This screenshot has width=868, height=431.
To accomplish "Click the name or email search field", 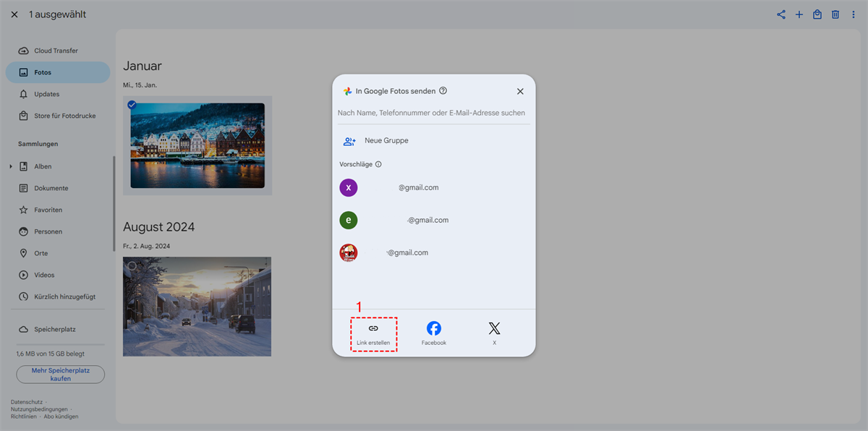I will [x=432, y=113].
